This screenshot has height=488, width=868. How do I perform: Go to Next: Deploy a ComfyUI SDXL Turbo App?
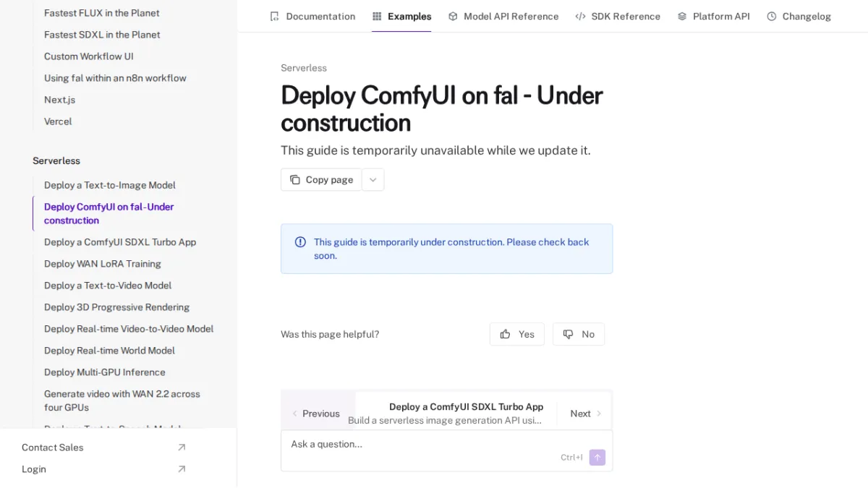coord(482,413)
